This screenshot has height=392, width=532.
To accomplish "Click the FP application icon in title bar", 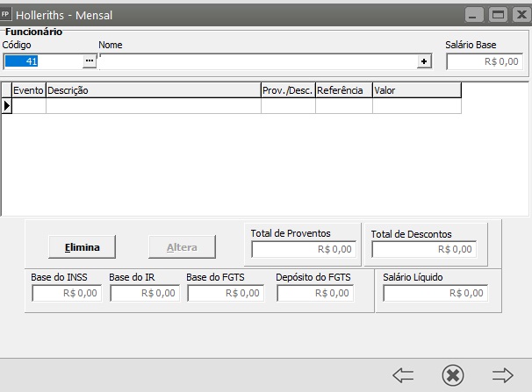I will coord(7,15).
